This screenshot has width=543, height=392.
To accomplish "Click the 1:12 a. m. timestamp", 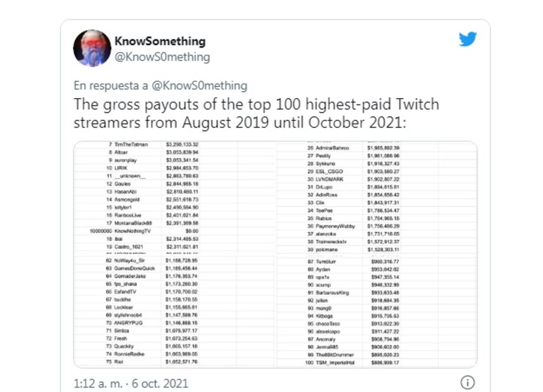I will pyautogui.click(x=131, y=383).
